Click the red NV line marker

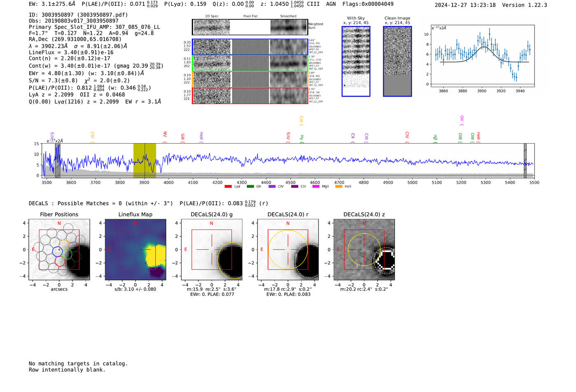coord(165,137)
